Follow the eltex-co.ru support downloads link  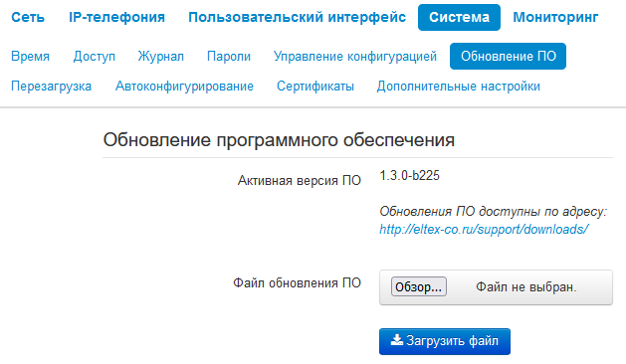(484, 229)
